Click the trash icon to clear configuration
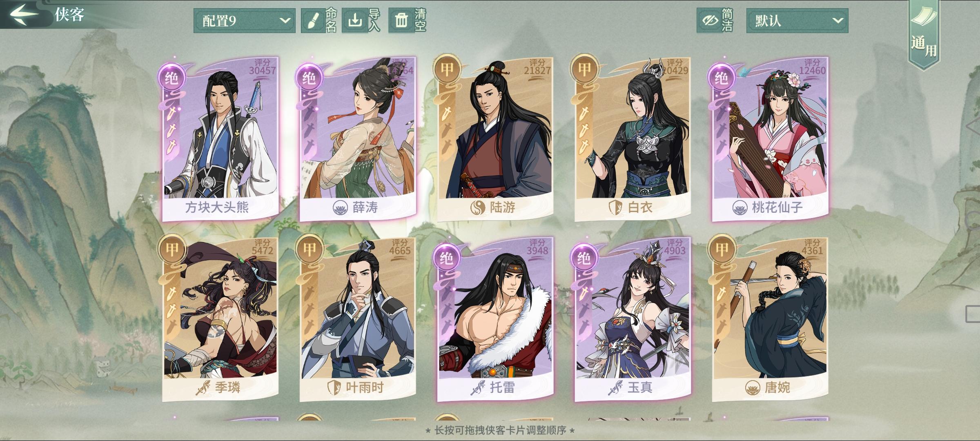The width and height of the screenshot is (980, 441). tap(401, 20)
